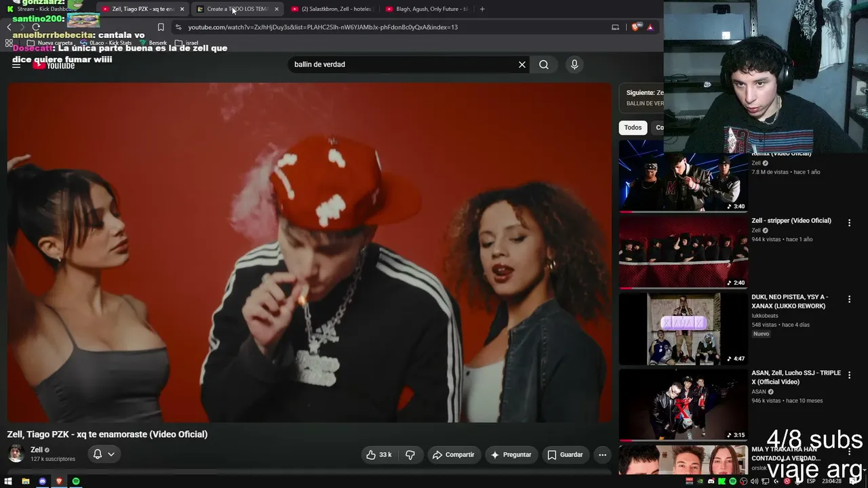The width and height of the screenshot is (868, 488).
Task: Like the video with thumbs up
Action: pos(379,455)
